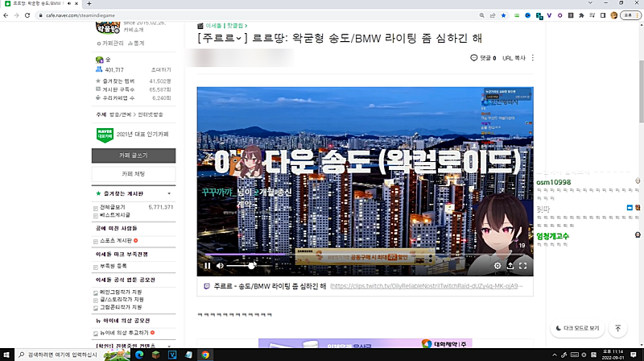Open the Minecraft block taskbar icon

155,355
